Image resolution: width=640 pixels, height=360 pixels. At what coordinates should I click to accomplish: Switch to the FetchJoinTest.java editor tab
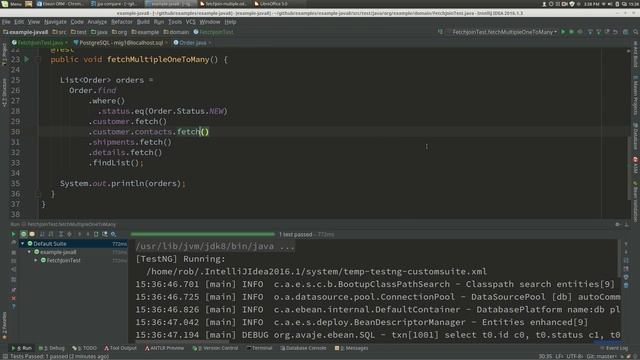[40, 42]
